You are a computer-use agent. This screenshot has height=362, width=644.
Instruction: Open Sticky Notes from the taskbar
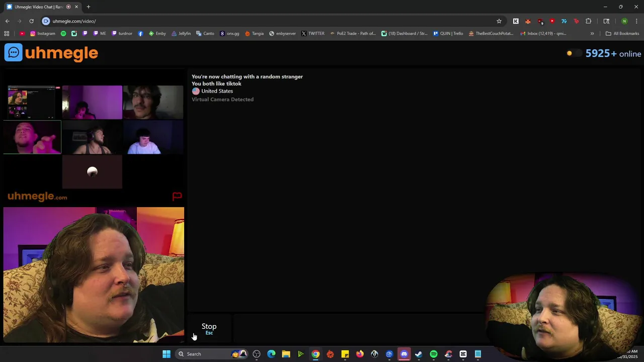pos(345,354)
